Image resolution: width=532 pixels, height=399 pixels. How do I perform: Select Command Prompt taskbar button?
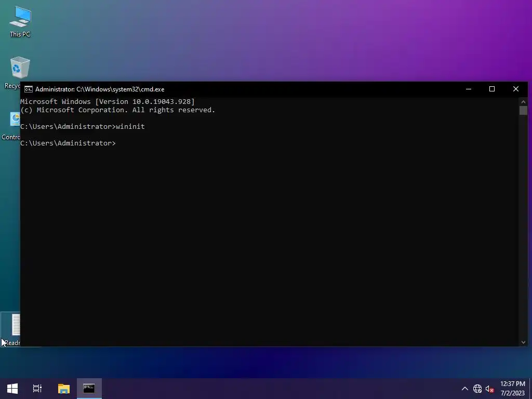pos(89,388)
